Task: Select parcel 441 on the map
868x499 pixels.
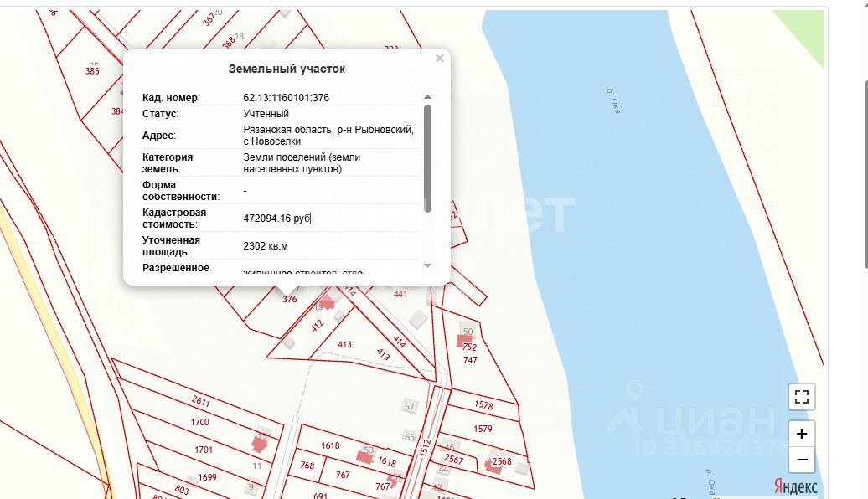Action: (400, 294)
